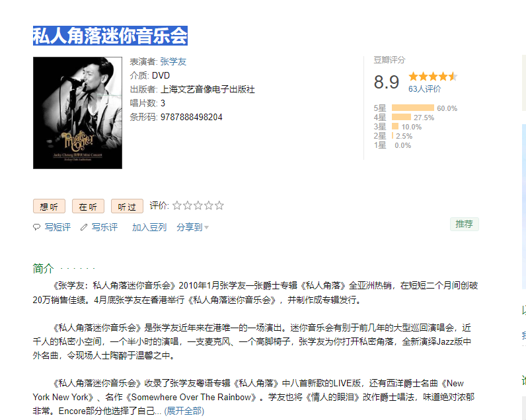526x420 pixels.
Task: Click the fourth rating star
Action: tap(209, 205)
